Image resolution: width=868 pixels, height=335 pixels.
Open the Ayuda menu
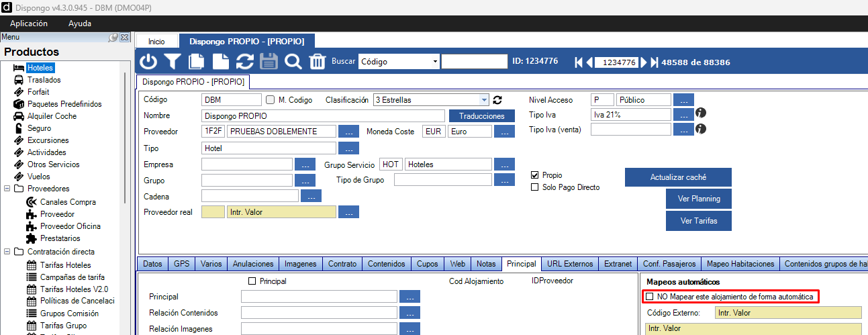[80, 23]
